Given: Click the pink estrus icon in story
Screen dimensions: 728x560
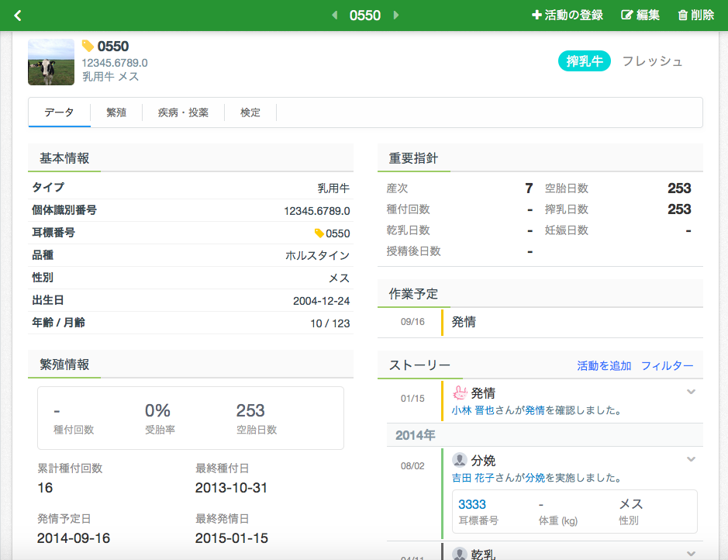Looking at the screenshot, I should 460,393.
